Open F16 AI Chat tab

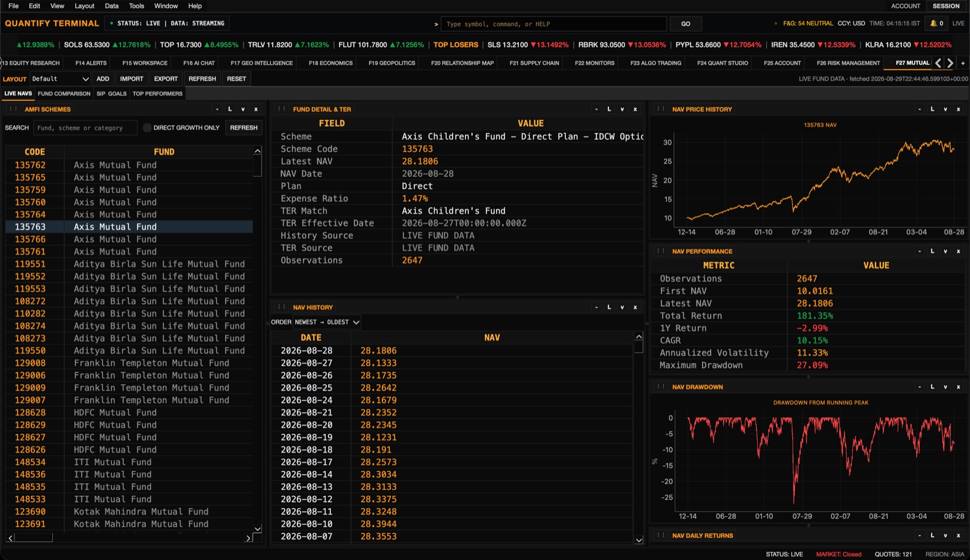[x=199, y=63]
